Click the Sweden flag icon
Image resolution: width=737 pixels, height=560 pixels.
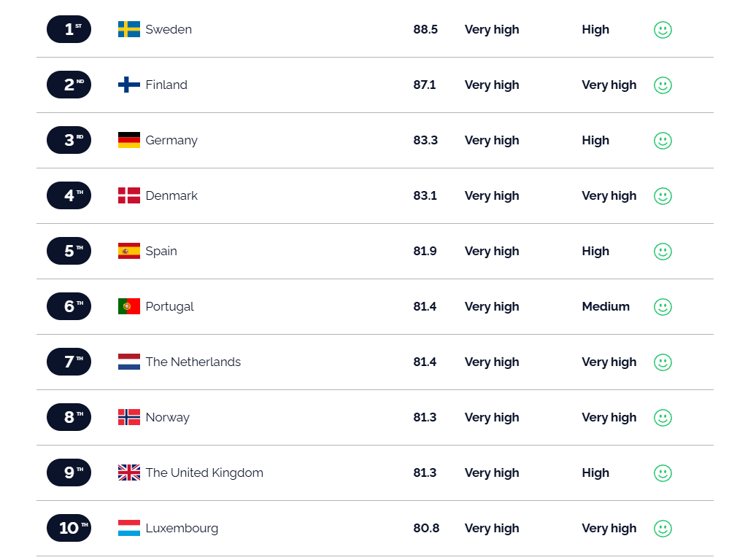coord(128,29)
